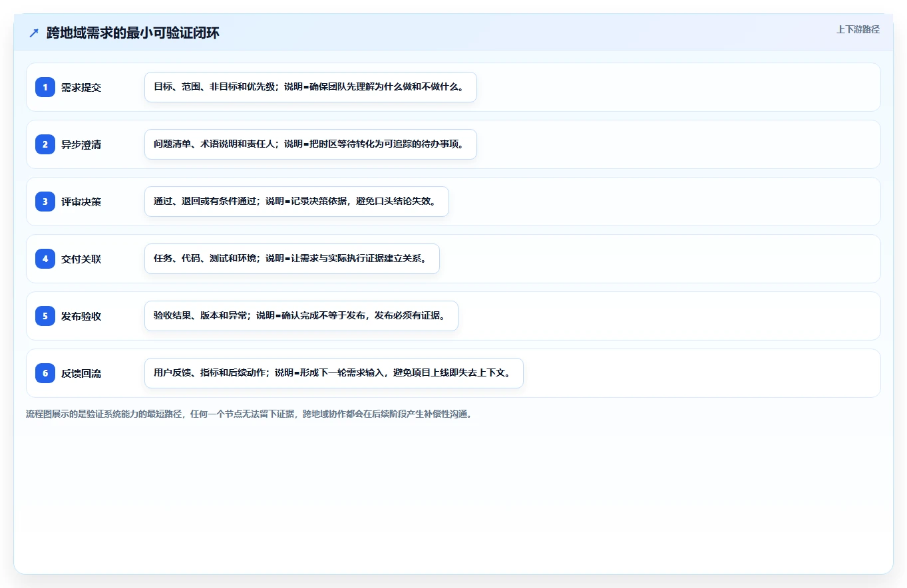The width and height of the screenshot is (907, 588).
Task: Click the 异步澄清 step label
Action: tap(81, 145)
